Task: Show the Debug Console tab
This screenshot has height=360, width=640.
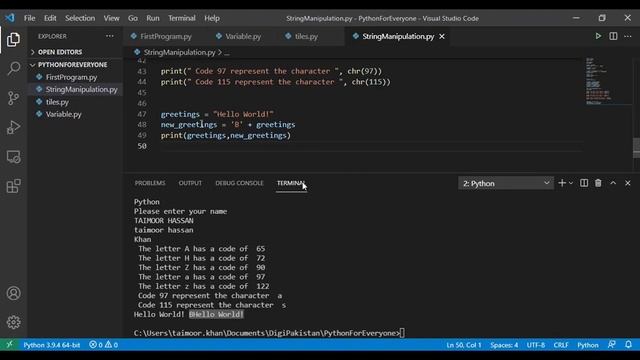Action: pos(239,183)
